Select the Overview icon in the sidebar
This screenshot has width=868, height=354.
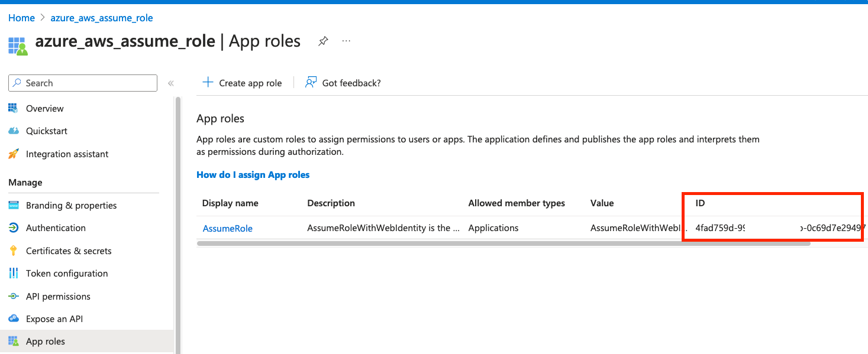pyautogui.click(x=13, y=108)
